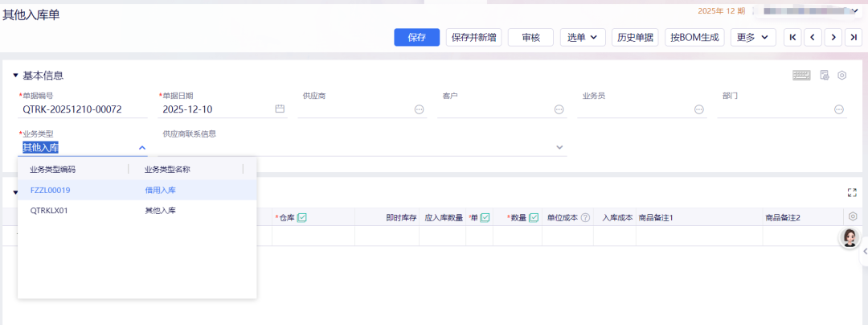The image size is (868, 325).
Task: Click the keyboard icon in 基本信息 header
Action: click(x=801, y=76)
